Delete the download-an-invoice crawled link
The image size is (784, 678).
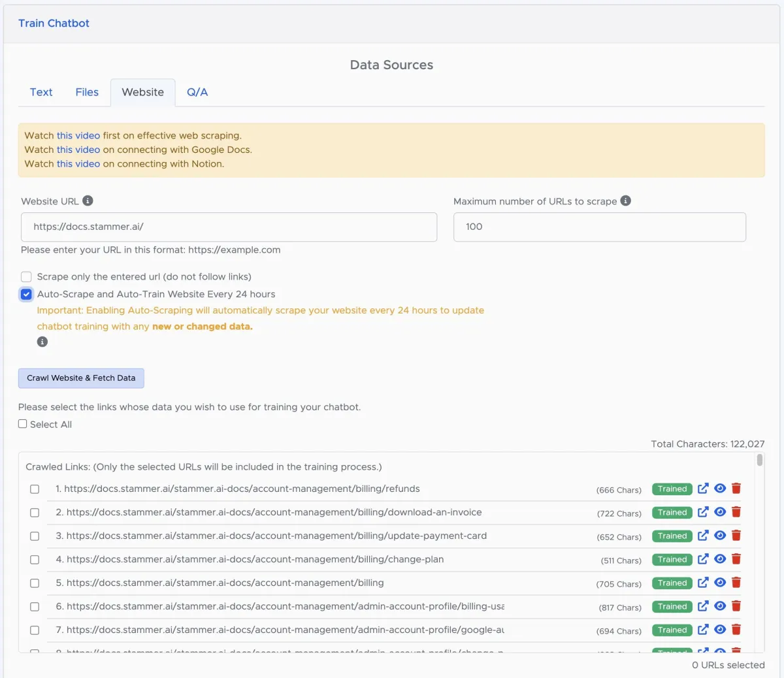click(x=736, y=512)
